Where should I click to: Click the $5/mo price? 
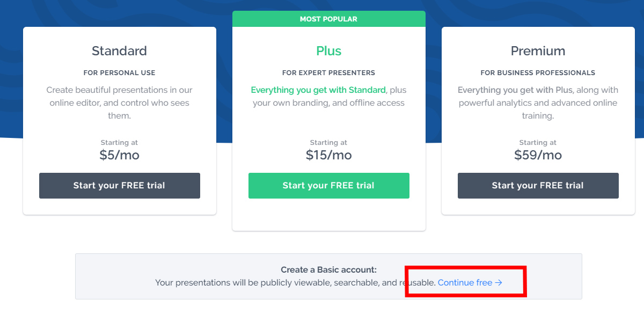tap(119, 155)
